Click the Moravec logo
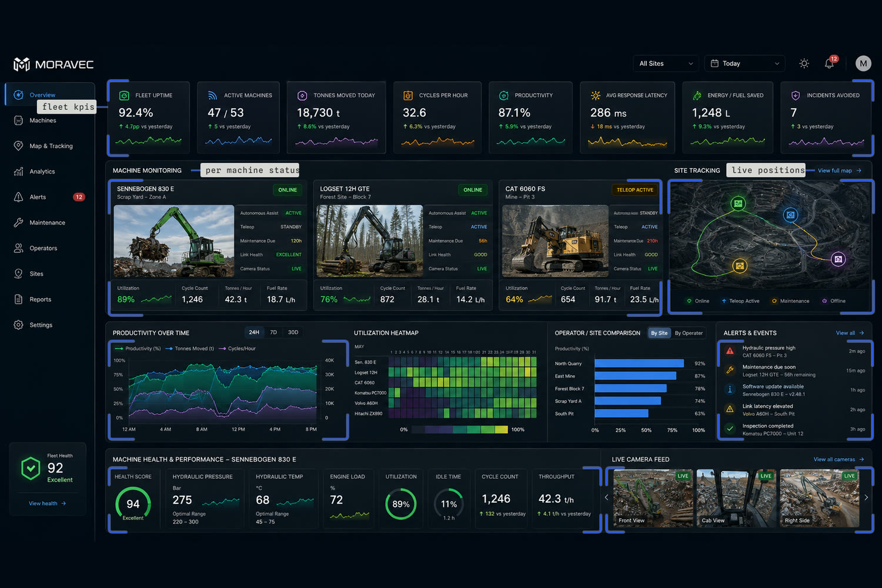 tap(54, 64)
